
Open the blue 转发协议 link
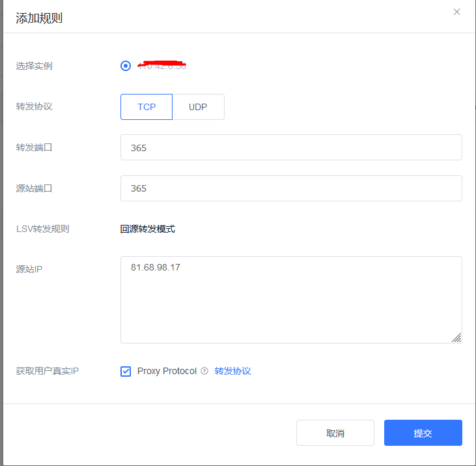click(x=232, y=371)
